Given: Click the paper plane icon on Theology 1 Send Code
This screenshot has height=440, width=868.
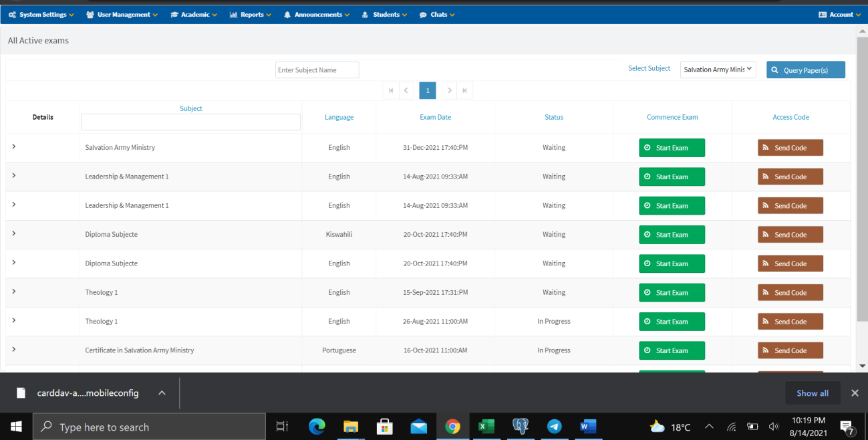Looking at the screenshot, I should coord(764,292).
